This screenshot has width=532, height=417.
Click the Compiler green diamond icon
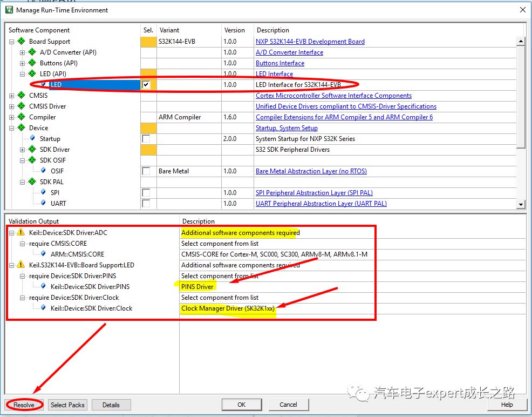(x=22, y=117)
